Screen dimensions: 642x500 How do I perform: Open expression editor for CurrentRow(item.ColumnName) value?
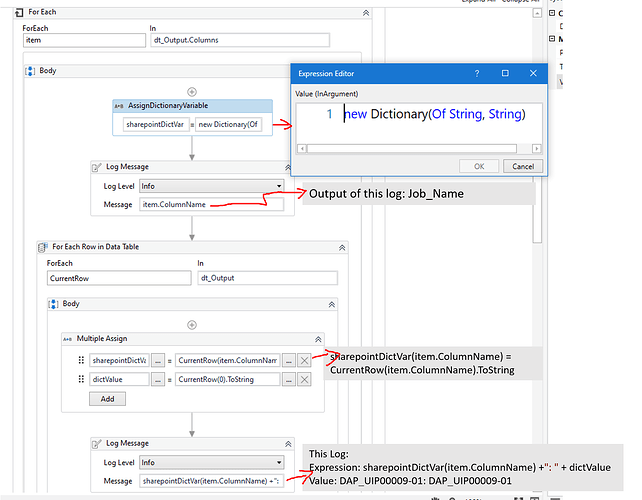(289, 360)
